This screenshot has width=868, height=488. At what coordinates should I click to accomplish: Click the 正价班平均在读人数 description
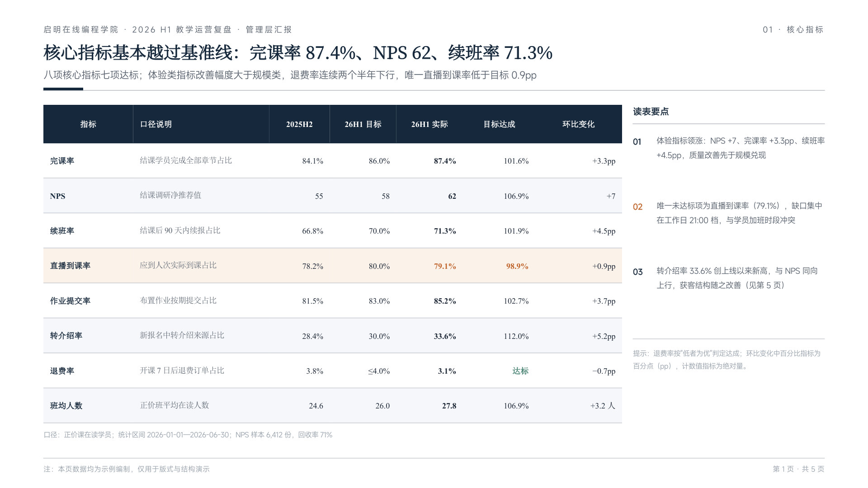click(x=175, y=405)
